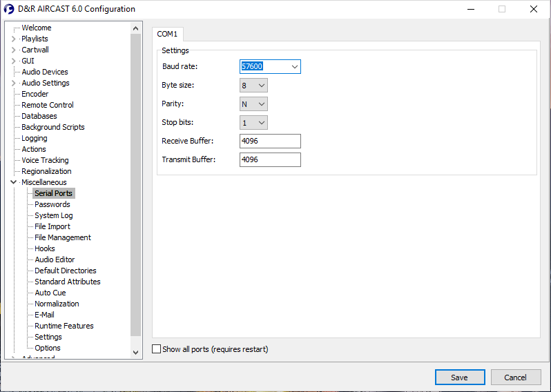Screen dimensions: 551x392
Task: Click the Save button
Action: click(x=459, y=378)
